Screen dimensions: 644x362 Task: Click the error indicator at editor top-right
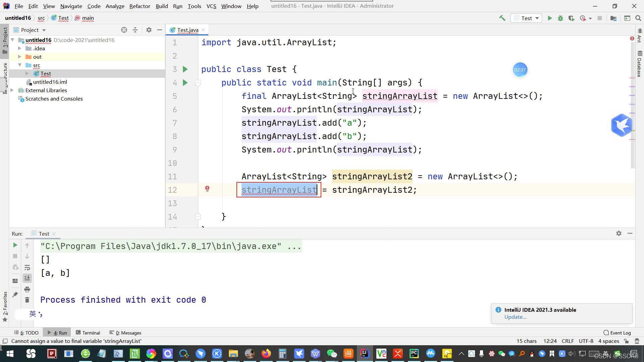click(x=632, y=39)
